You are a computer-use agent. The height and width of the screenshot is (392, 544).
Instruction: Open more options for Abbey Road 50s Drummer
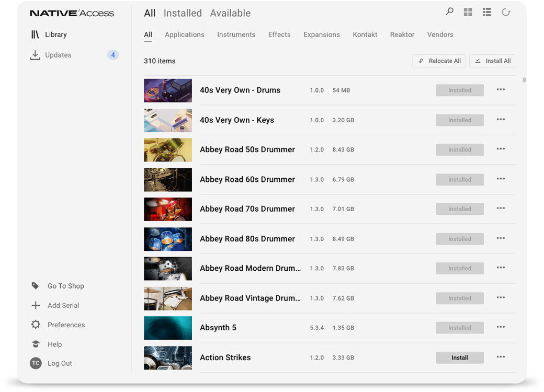tap(501, 148)
